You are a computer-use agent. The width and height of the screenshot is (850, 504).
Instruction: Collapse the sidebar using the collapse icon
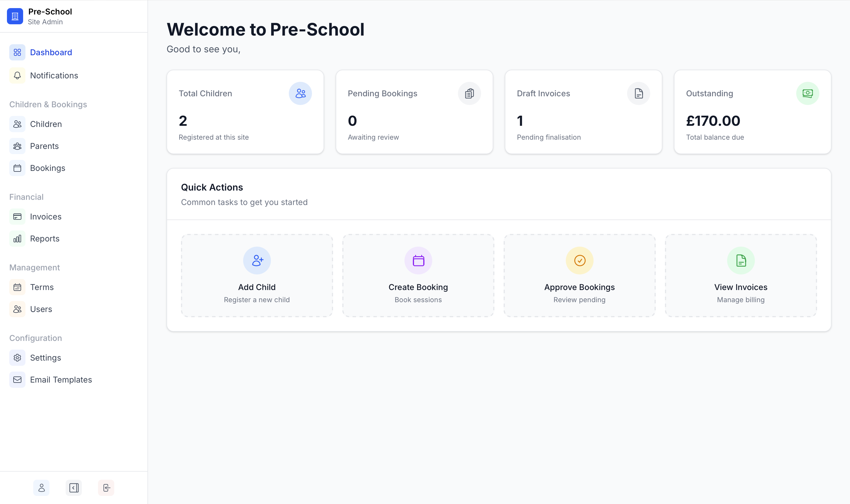click(x=73, y=488)
